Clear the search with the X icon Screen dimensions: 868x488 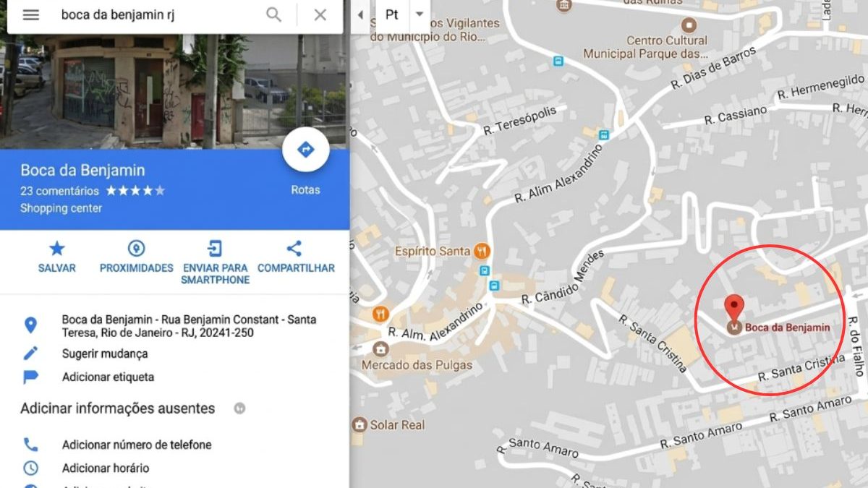(x=320, y=14)
